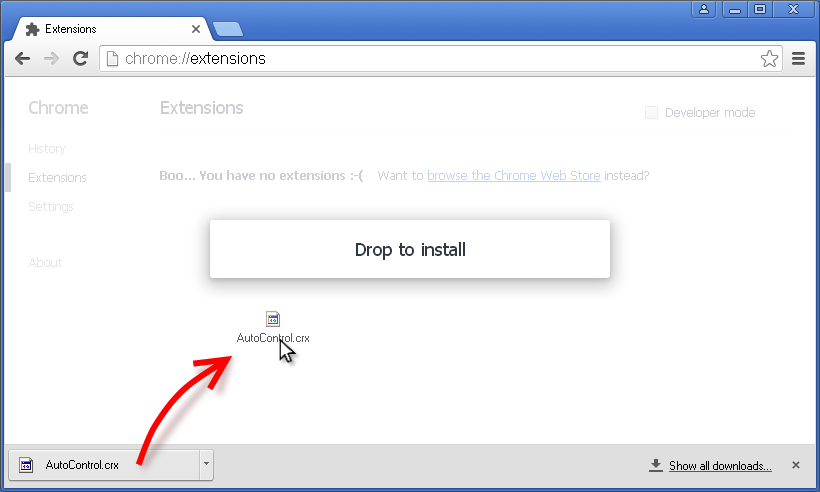Image resolution: width=820 pixels, height=492 pixels.
Task: Go back using the back arrow
Action: click(22, 59)
